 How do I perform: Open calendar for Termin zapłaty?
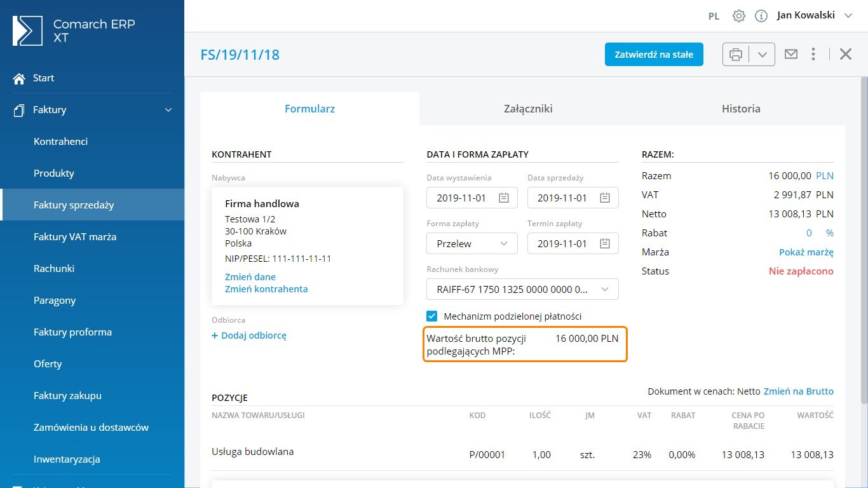tap(605, 243)
